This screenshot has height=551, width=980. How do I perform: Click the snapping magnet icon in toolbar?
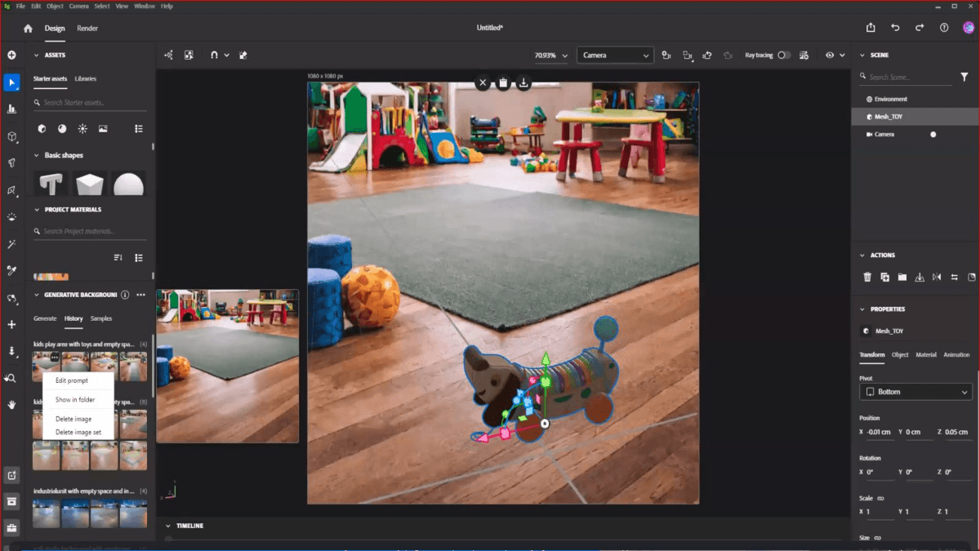pos(214,55)
